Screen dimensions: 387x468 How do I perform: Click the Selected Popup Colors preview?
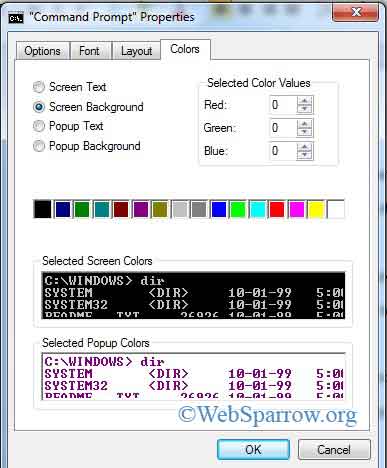click(193, 376)
